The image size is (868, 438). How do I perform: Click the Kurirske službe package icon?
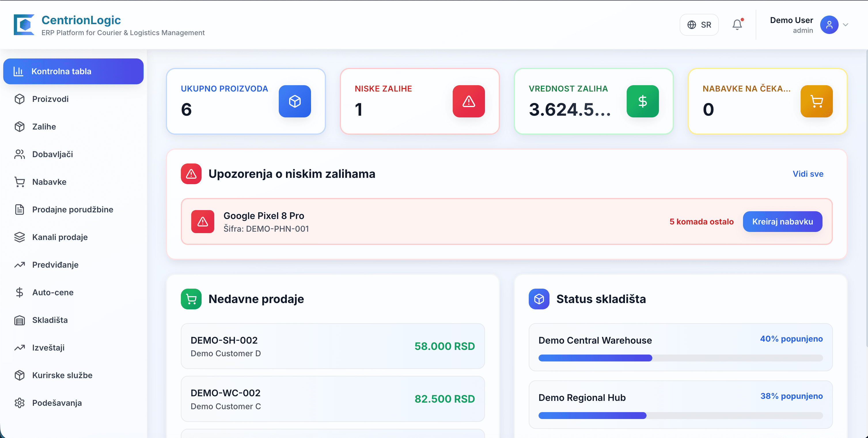(x=19, y=375)
